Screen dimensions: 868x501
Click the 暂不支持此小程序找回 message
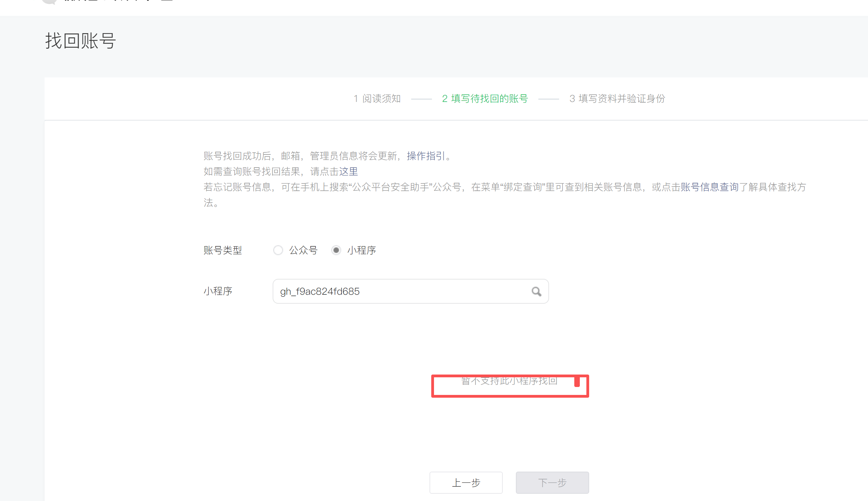pos(509,381)
